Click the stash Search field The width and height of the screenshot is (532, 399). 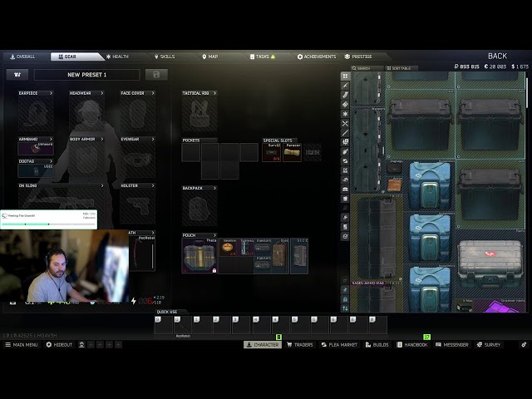367,68
